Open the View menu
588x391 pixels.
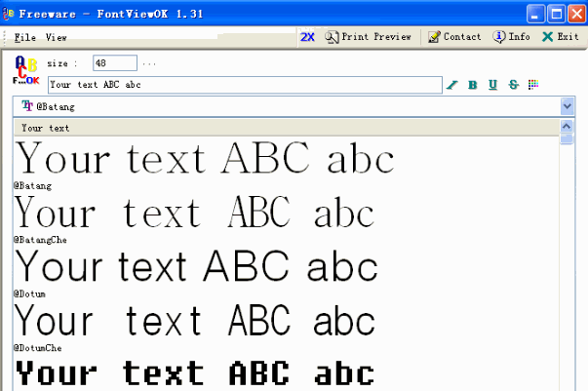pyautogui.click(x=56, y=37)
